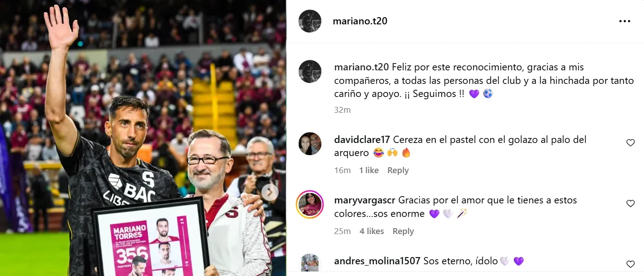View the 4 likes on maryvargascr's comment
This screenshot has height=276, width=644.
click(x=372, y=231)
